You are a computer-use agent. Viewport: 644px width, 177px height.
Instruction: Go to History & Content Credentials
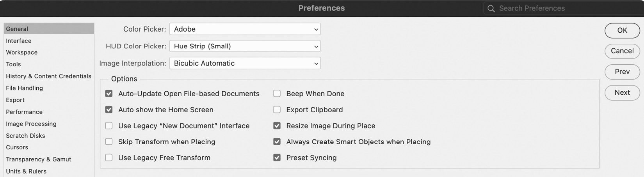[49, 76]
